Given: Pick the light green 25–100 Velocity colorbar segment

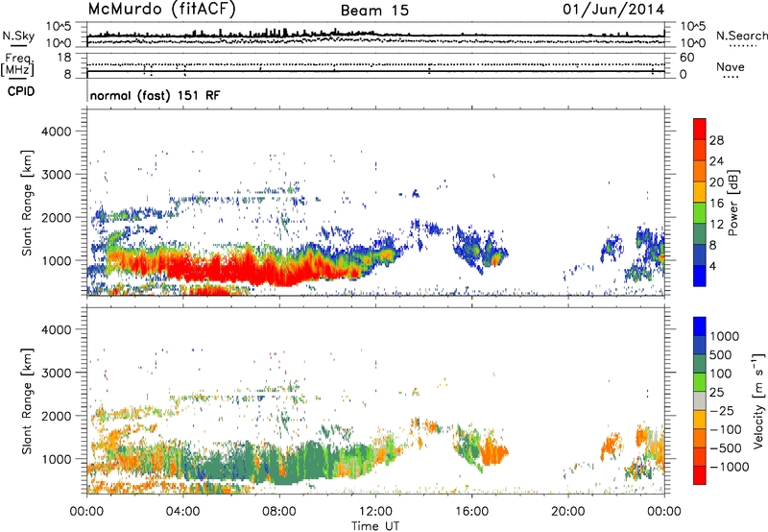Looking at the screenshot, I should [x=700, y=382].
